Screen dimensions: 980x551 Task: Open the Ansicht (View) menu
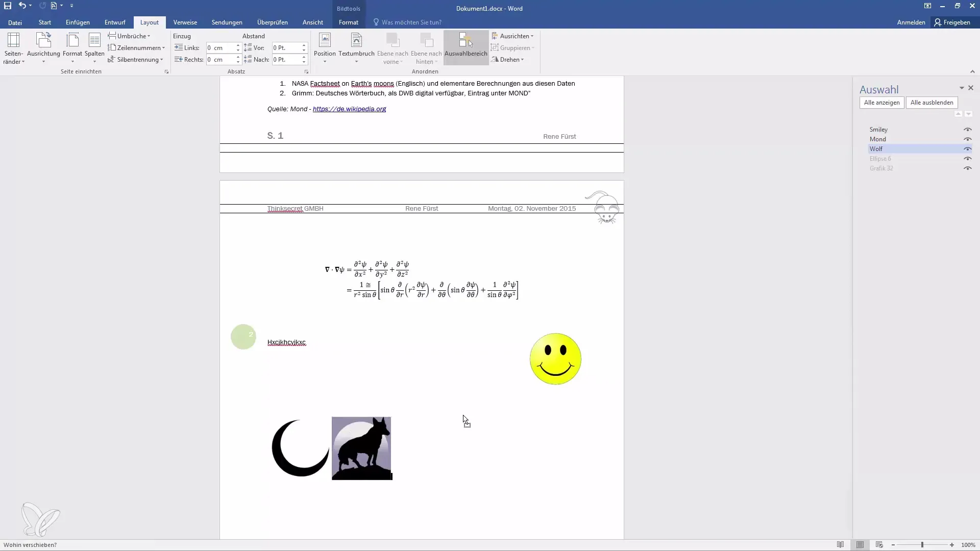click(312, 22)
